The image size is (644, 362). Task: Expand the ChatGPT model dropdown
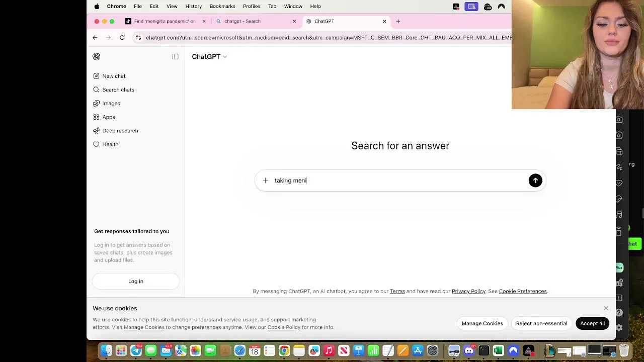(x=209, y=56)
